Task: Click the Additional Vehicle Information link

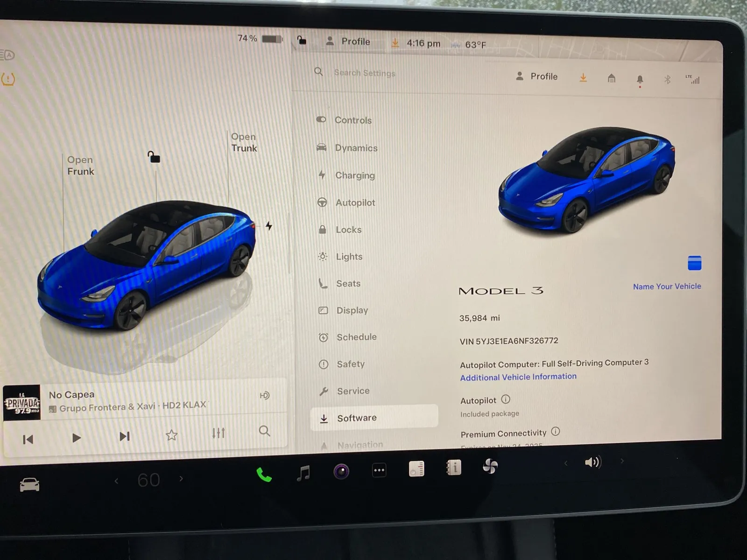Action: tap(518, 377)
